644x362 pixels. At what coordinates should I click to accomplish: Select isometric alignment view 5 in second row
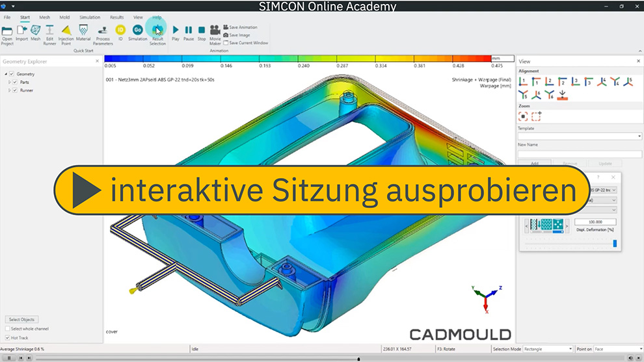point(523,95)
